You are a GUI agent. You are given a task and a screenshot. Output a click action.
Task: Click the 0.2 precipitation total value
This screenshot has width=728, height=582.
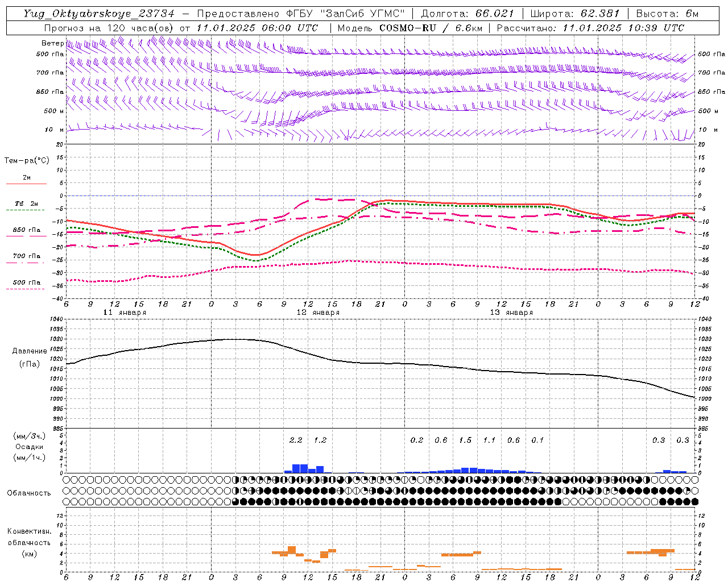click(x=417, y=440)
